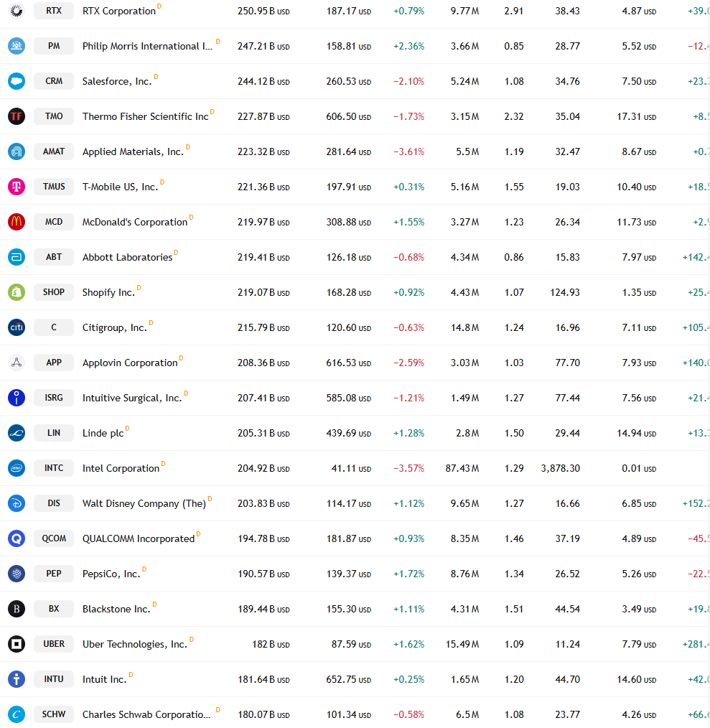This screenshot has width=710, height=728.
Task: Click the Linde logo icon
Action: click(17, 433)
